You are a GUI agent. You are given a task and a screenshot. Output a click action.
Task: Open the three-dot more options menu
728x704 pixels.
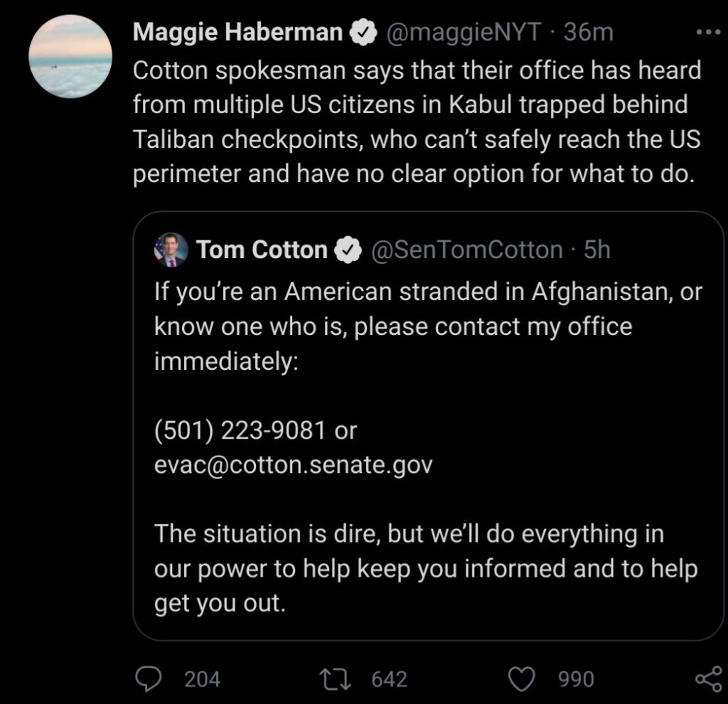708,33
